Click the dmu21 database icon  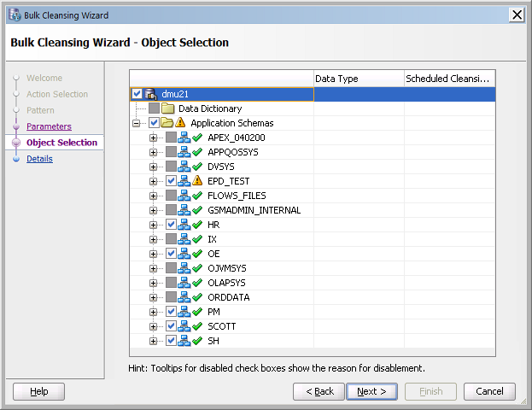tap(150, 94)
